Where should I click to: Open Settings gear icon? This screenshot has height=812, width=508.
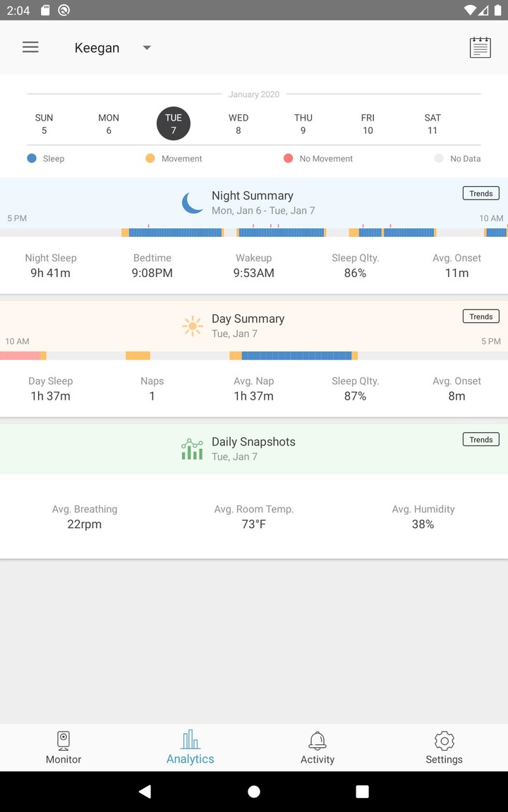click(x=444, y=740)
